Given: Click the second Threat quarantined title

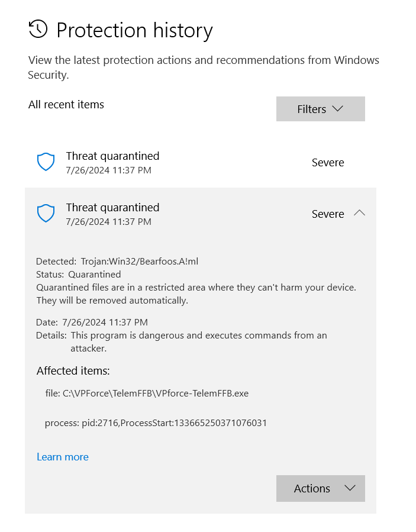Looking at the screenshot, I should [112, 208].
